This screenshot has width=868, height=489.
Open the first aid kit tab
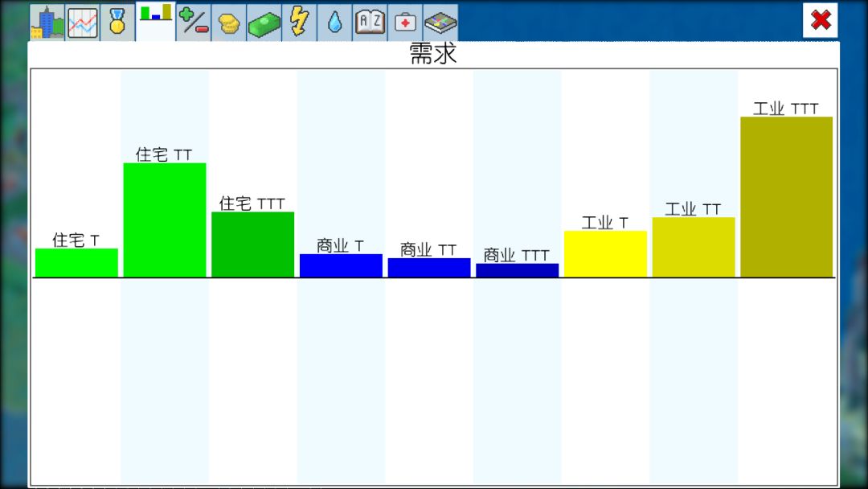click(405, 23)
